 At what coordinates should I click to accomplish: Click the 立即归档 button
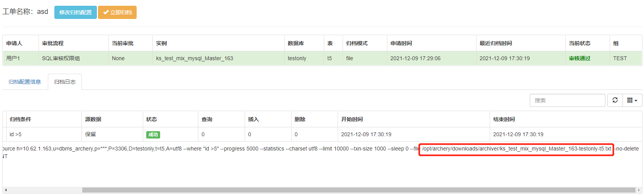pos(117,12)
